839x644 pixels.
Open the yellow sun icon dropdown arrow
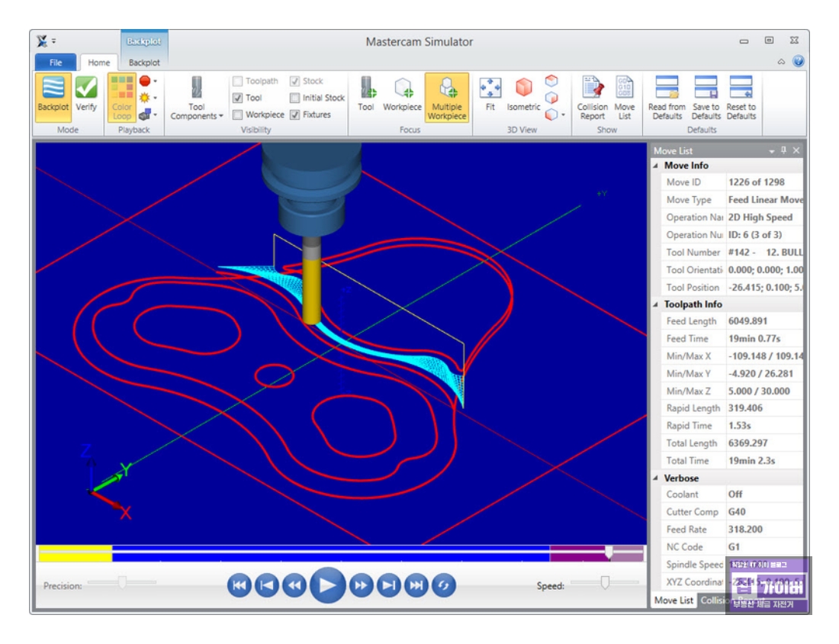pos(155,98)
